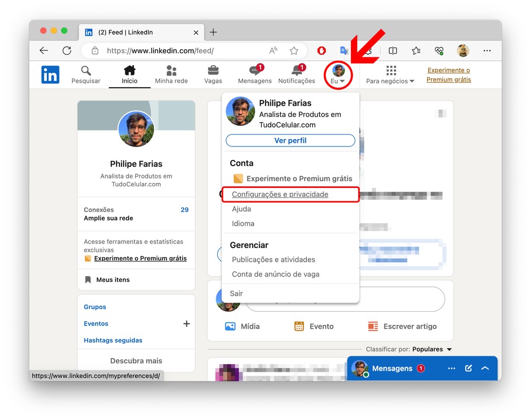Click the browser address bar
The width and height of the screenshot is (531, 420).
click(x=181, y=50)
